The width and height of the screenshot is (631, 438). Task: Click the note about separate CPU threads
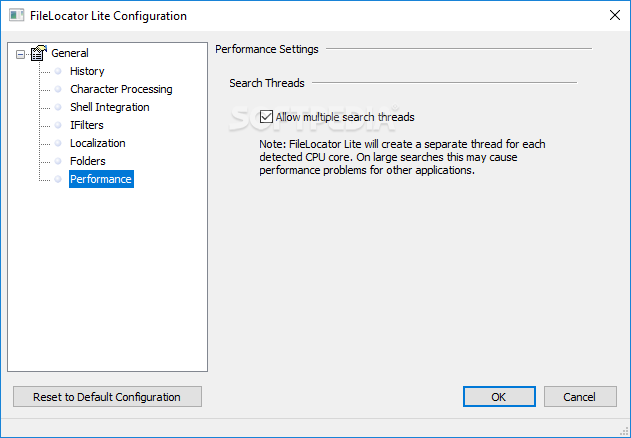[402, 157]
